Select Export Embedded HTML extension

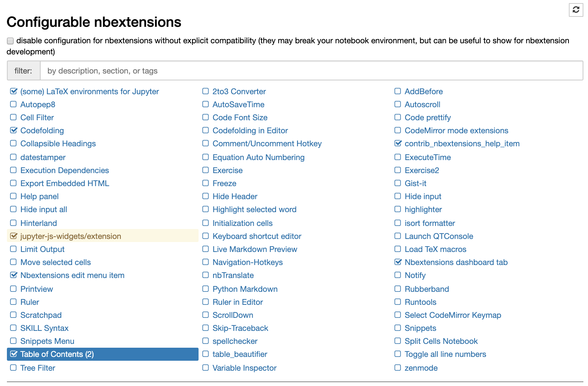65,183
